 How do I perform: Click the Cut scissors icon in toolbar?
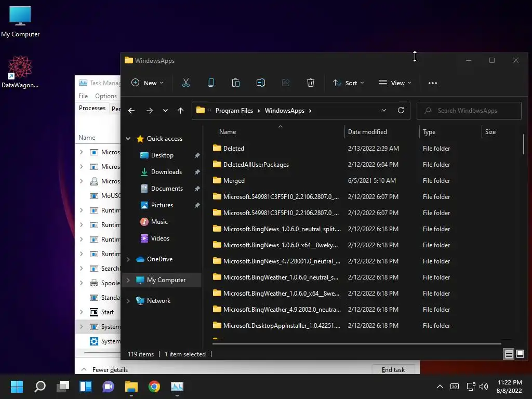click(x=186, y=83)
